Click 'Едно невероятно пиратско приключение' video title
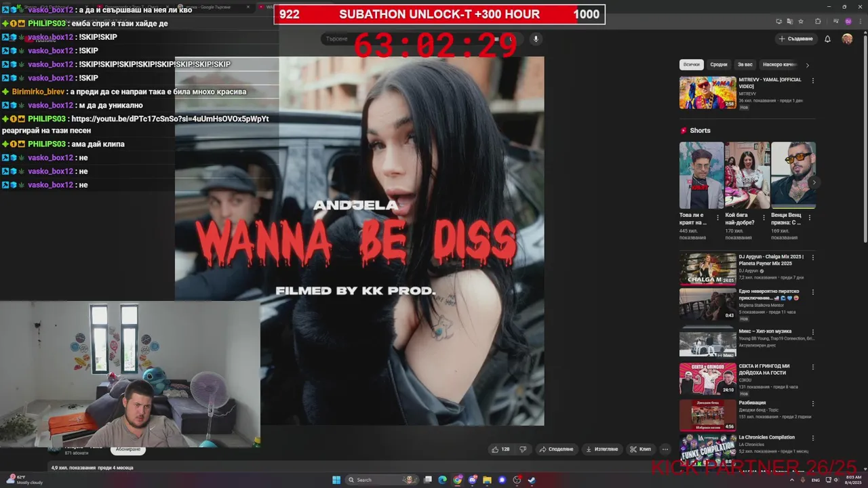Image resolution: width=868 pixels, height=488 pixels. (x=769, y=294)
